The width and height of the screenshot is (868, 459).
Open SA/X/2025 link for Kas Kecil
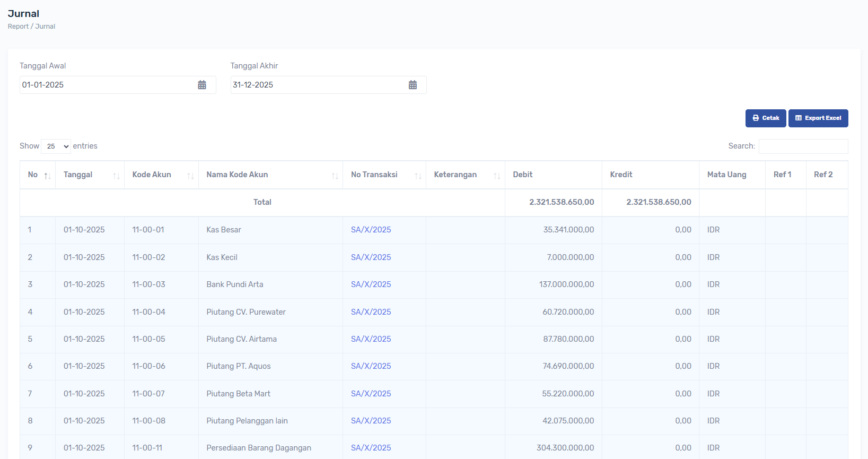point(371,257)
